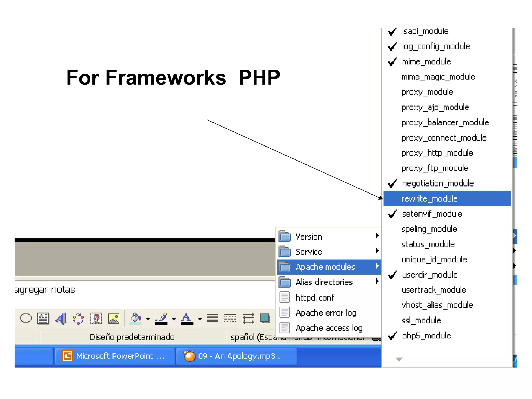This screenshot has width=532, height=399.
Task: Uncheck log_config_module
Action: tap(447, 46)
